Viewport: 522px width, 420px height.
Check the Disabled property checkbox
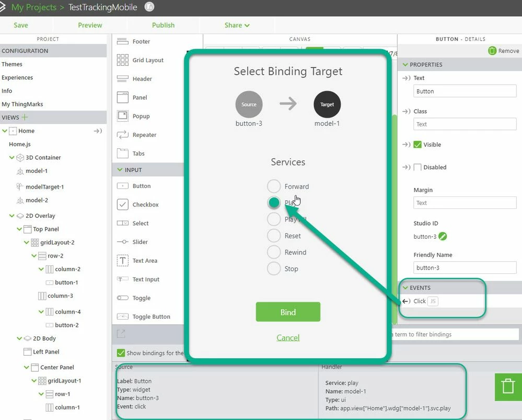click(417, 167)
